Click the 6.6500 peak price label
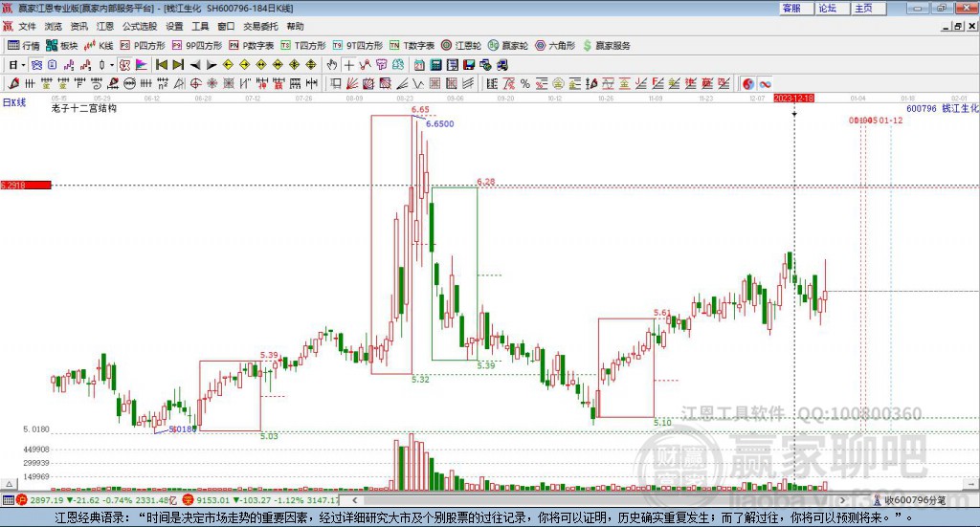980x527 pixels. [440, 123]
